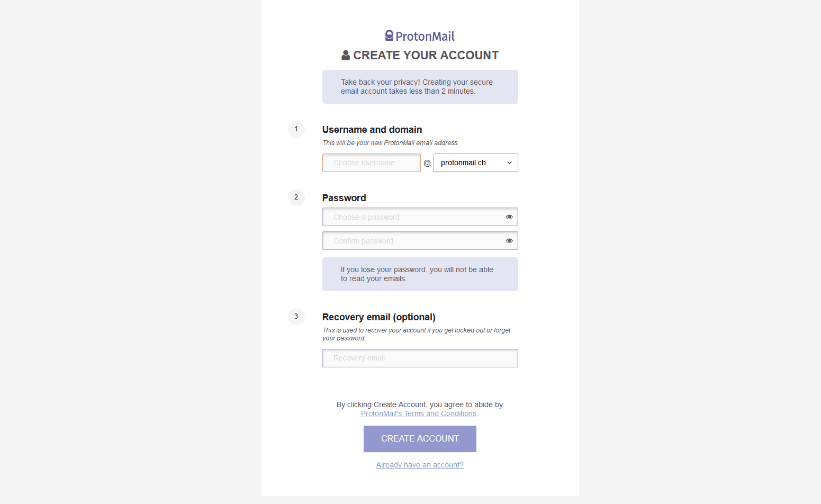821x504 pixels.
Task: Follow the Already have an account? link
Action: click(420, 465)
